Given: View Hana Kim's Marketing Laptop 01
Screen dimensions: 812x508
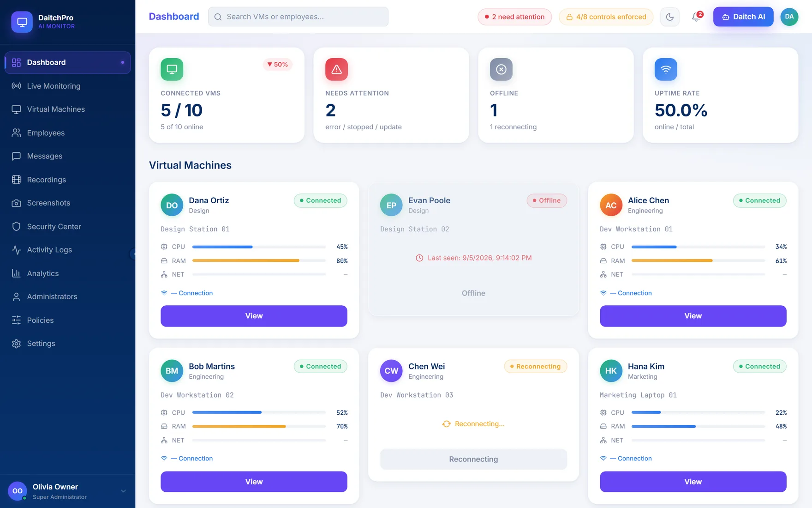Looking at the screenshot, I should (x=693, y=482).
